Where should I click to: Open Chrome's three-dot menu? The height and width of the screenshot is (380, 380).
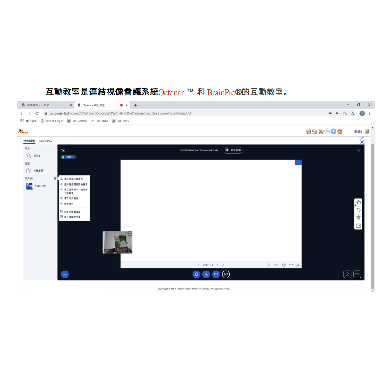tap(369, 113)
